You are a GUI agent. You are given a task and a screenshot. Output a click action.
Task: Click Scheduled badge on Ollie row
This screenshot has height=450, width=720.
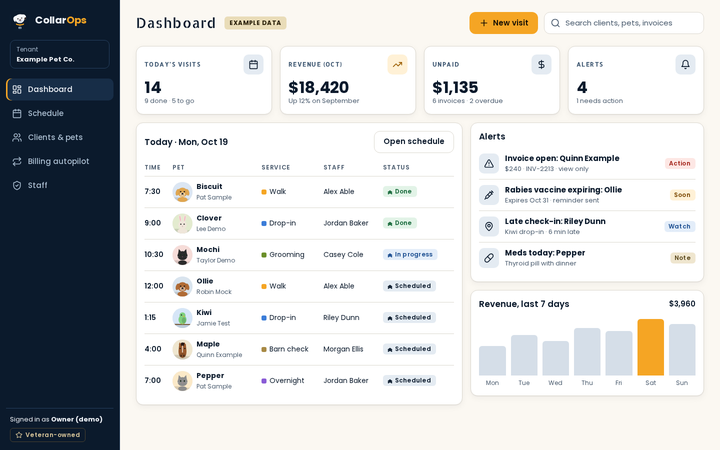pyautogui.click(x=409, y=286)
